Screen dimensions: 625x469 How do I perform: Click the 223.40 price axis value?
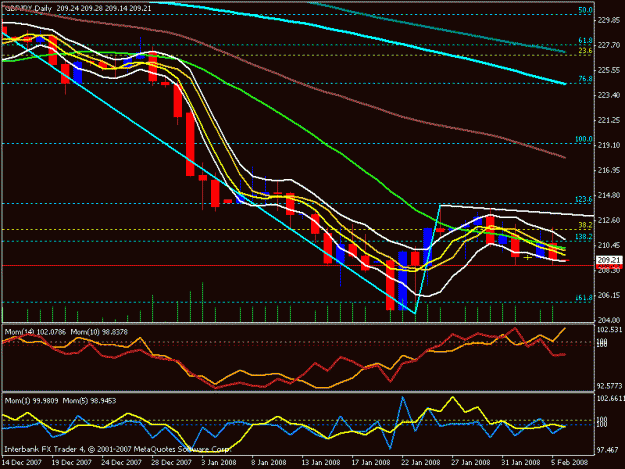609,95
